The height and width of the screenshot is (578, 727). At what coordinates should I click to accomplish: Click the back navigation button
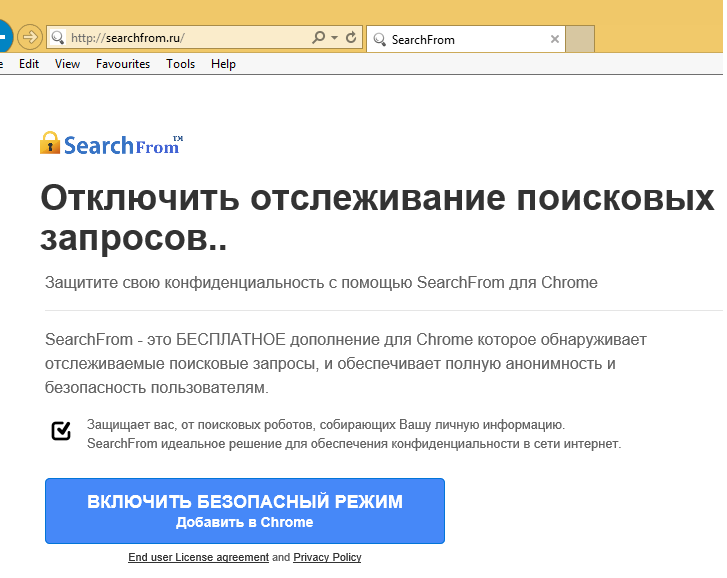pyautogui.click(x=4, y=38)
